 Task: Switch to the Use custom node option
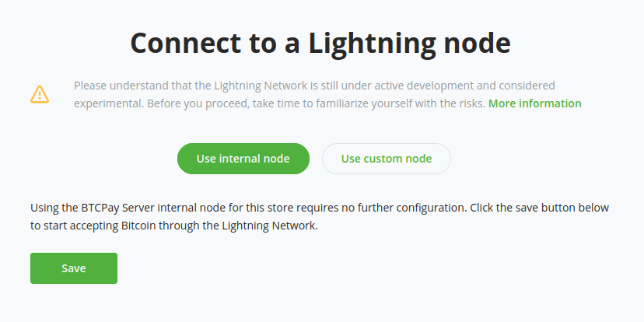pyautogui.click(x=386, y=159)
